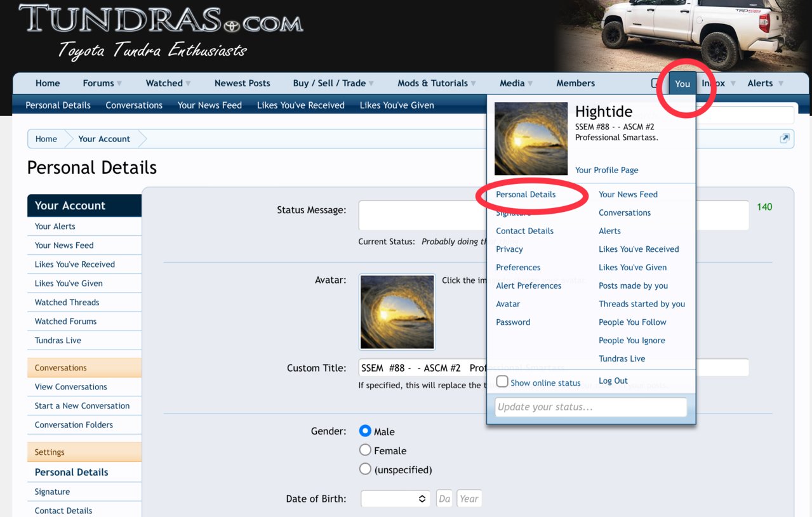Open Conversations in the sub-navigation bar
This screenshot has width=812, height=517.
(x=134, y=105)
